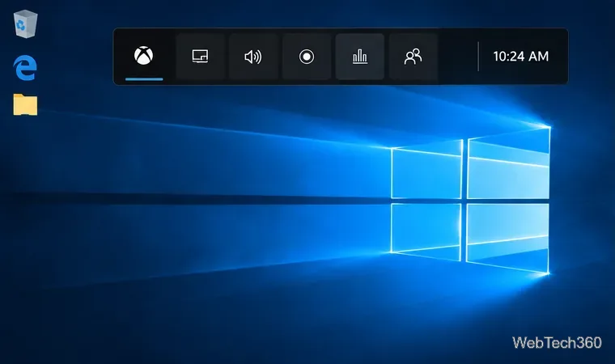Viewport: 615px width, 364px height.
Task: Open the Xbox Social people icon
Action: [413, 57]
